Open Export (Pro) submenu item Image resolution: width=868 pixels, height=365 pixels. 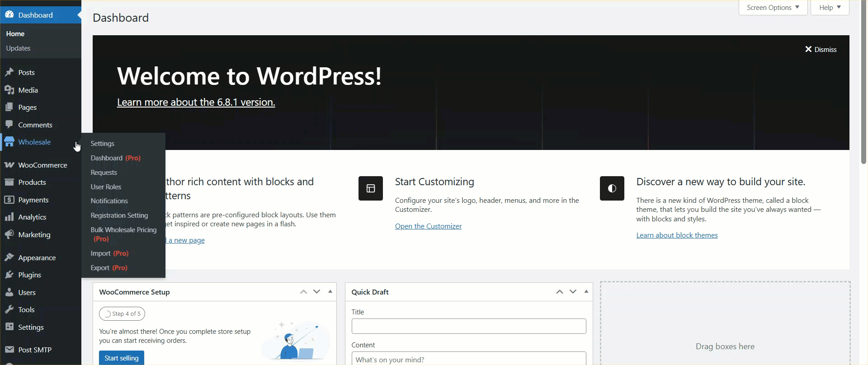pyautogui.click(x=109, y=268)
